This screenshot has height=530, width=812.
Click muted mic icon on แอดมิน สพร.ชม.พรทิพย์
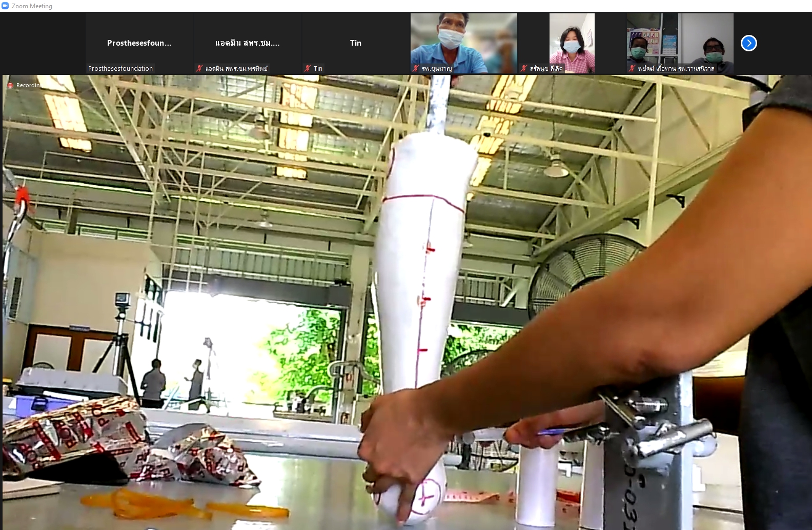(x=199, y=68)
